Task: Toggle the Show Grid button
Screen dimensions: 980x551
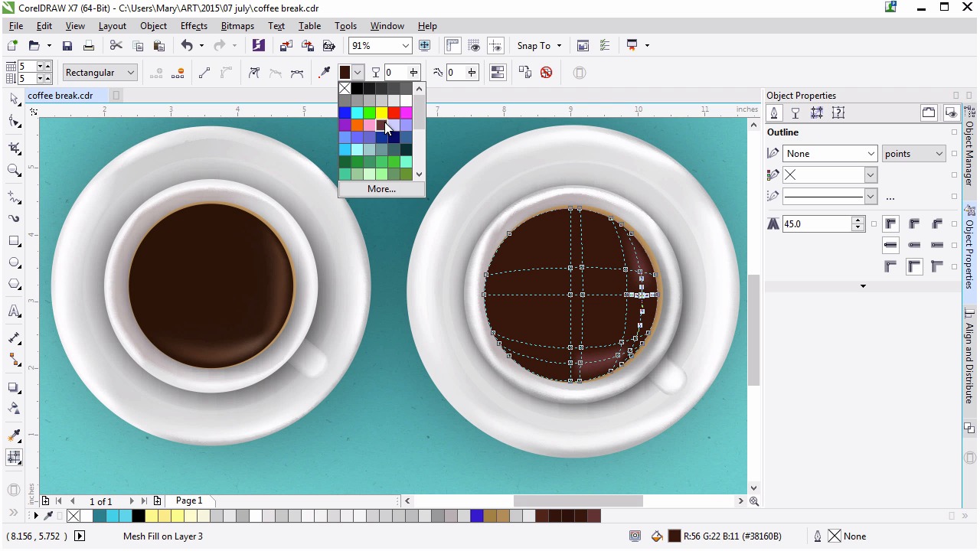Action: pos(474,46)
